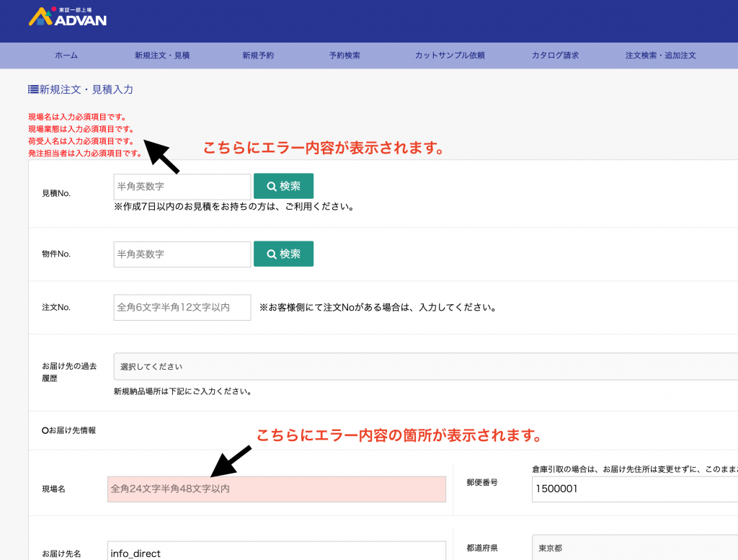Click into the 物件No. text field
This screenshot has width=738, height=560.
182,254
